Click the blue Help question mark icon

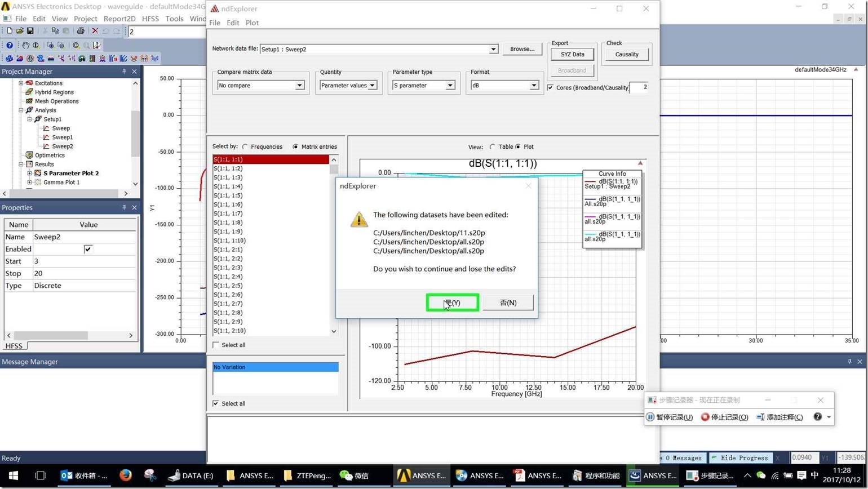[x=10, y=45]
